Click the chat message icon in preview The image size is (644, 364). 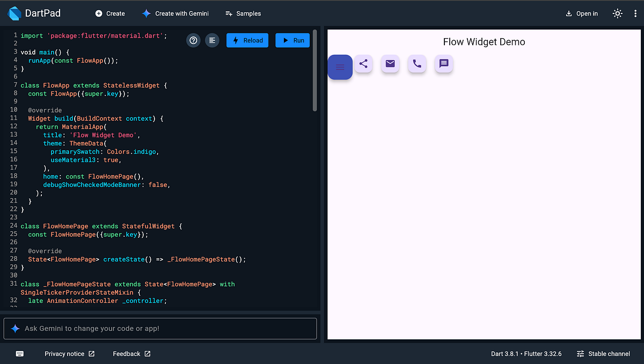point(444,63)
